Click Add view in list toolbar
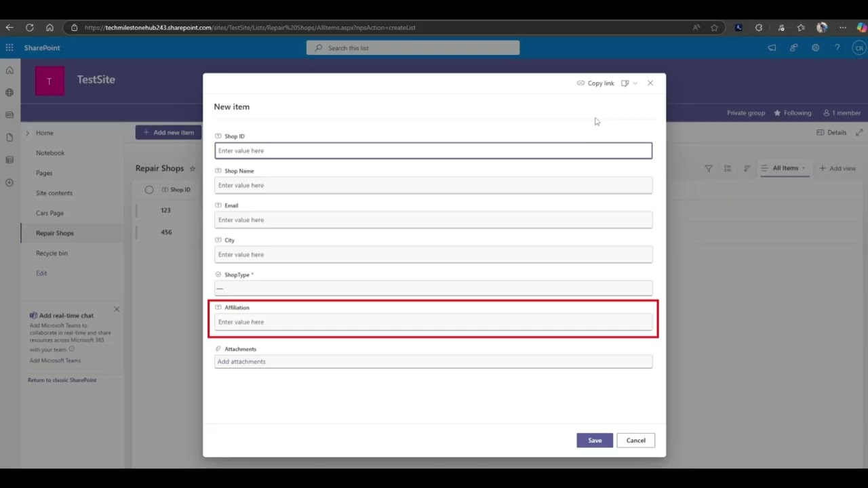Viewport: 868px width, 488px height. point(837,168)
